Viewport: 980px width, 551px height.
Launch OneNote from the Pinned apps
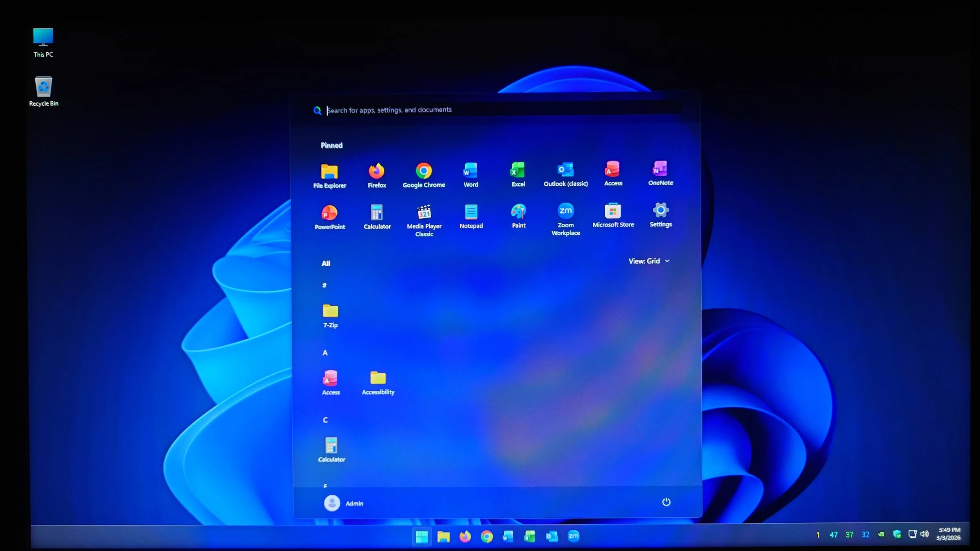[x=661, y=173]
